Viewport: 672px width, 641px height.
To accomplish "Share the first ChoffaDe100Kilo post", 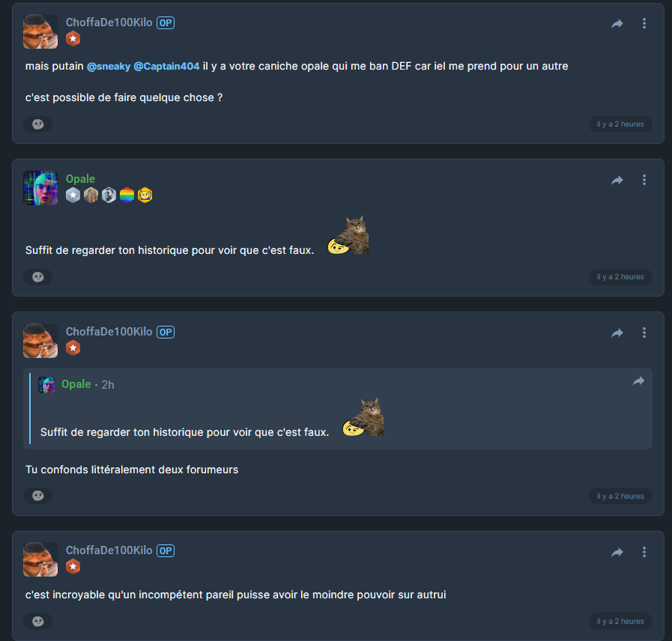I will point(617,24).
